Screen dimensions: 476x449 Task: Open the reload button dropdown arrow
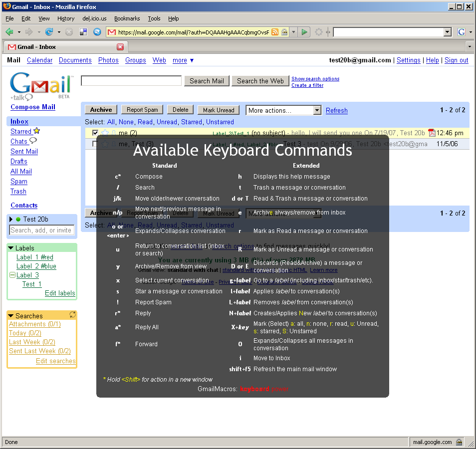[x=59, y=32]
